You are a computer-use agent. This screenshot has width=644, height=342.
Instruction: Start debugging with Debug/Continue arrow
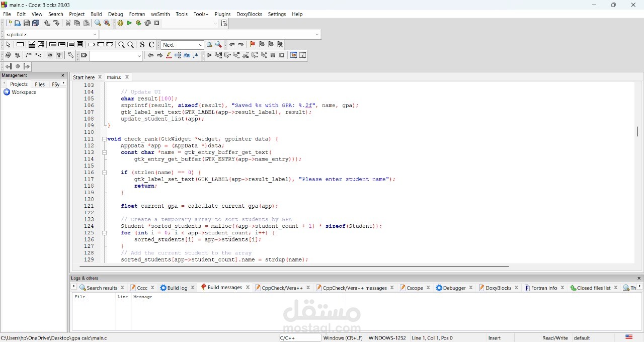209,55
